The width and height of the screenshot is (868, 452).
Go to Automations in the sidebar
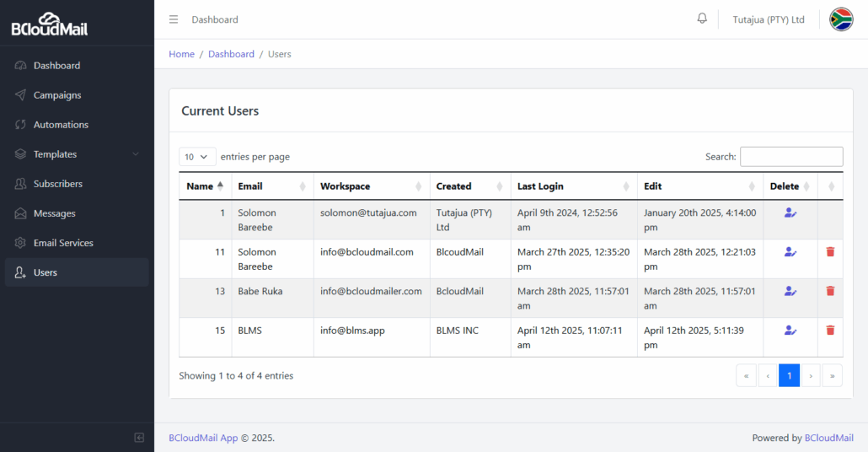[77, 125]
